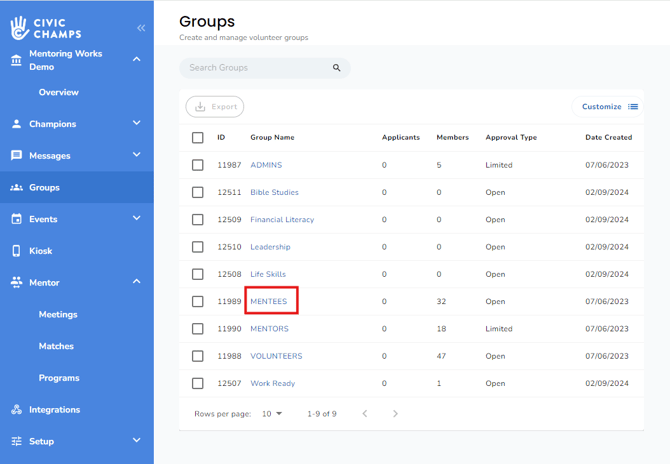Select the VOLUNTEERS row checkbox
The height and width of the screenshot is (464, 670).
(198, 356)
